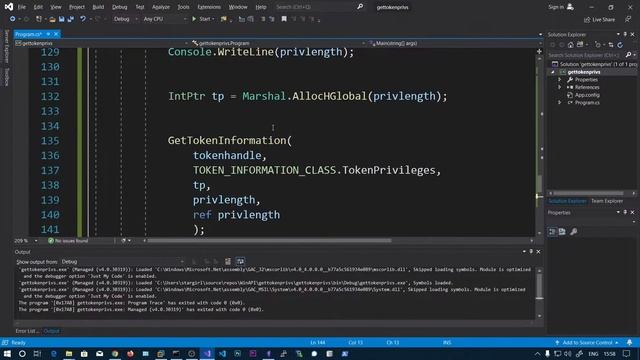Toggle Word Wrap in Output panel

(240, 262)
